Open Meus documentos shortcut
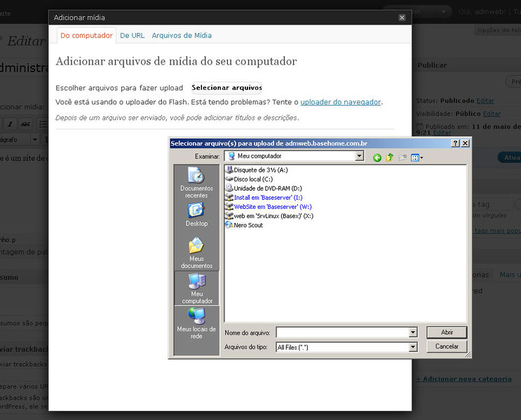This screenshot has width=521, height=420. coord(196,252)
